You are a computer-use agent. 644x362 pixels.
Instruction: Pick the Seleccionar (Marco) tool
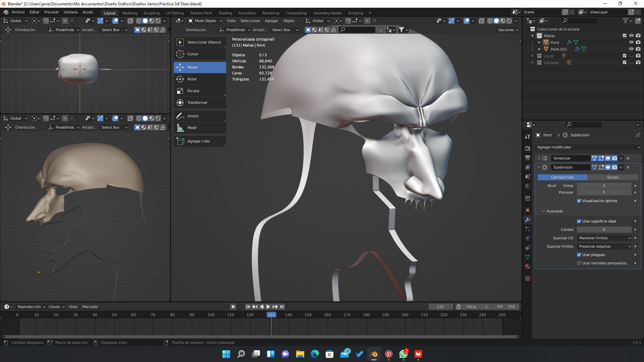[200, 42]
